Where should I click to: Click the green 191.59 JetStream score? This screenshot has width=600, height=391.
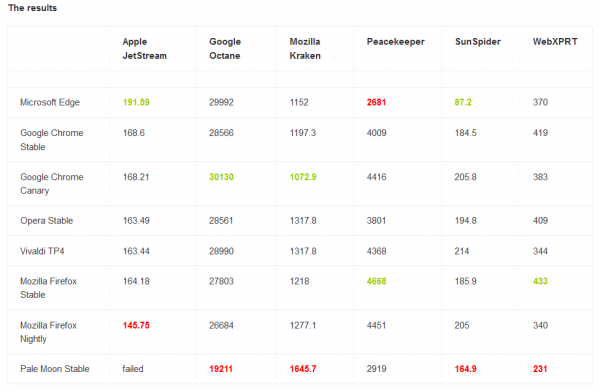[136, 103]
